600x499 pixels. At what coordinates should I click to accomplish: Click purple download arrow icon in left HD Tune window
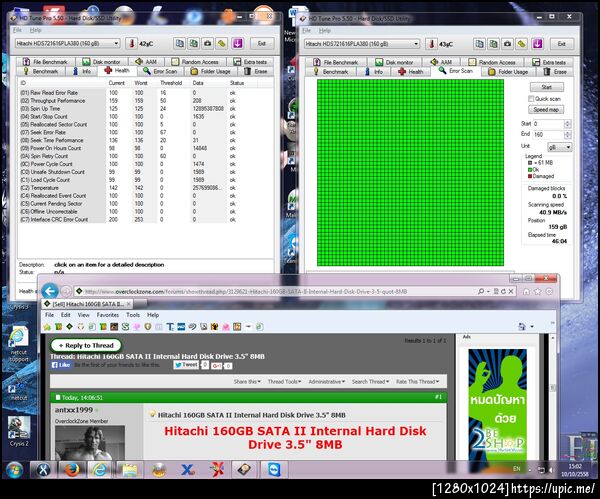coord(238,43)
